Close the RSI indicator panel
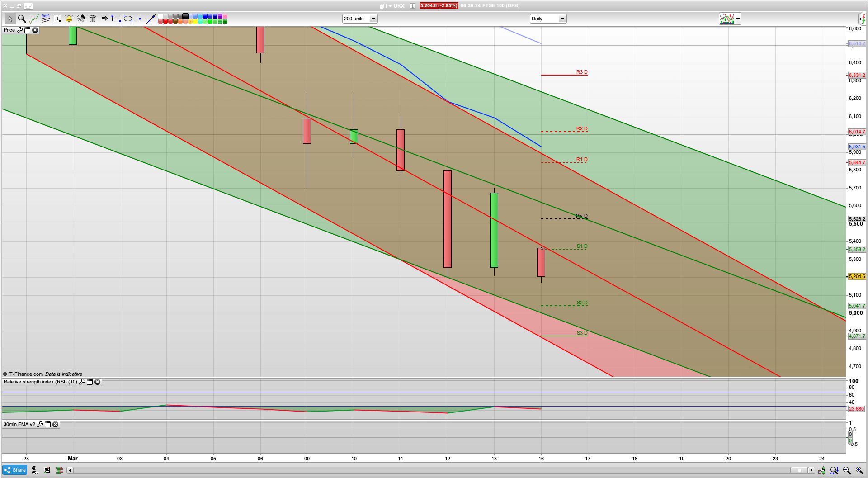868x478 pixels. tap(97, 382)
